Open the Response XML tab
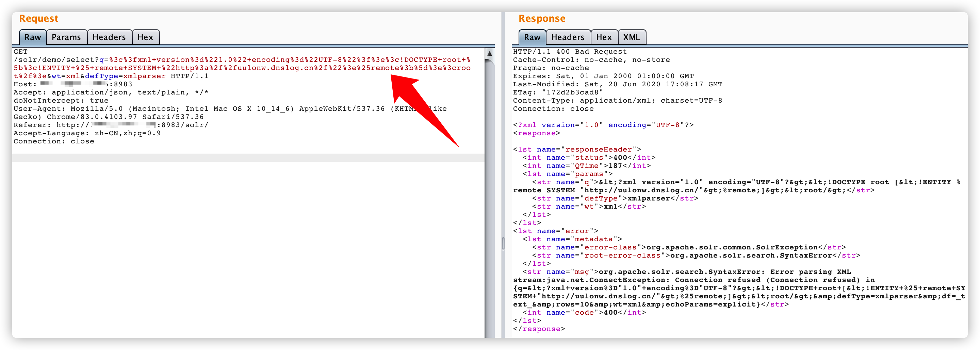 click(632, 37)
